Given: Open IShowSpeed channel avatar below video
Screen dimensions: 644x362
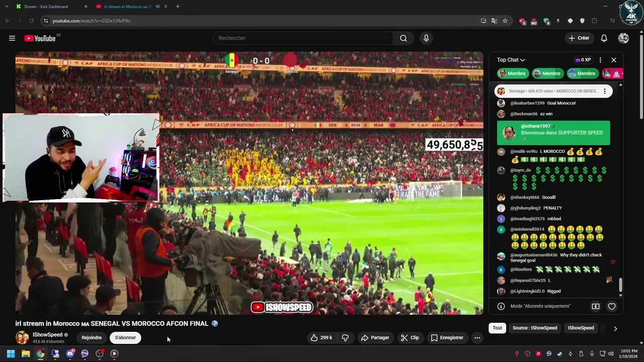Looking at the screenshot, I should [x=22, y=338].
